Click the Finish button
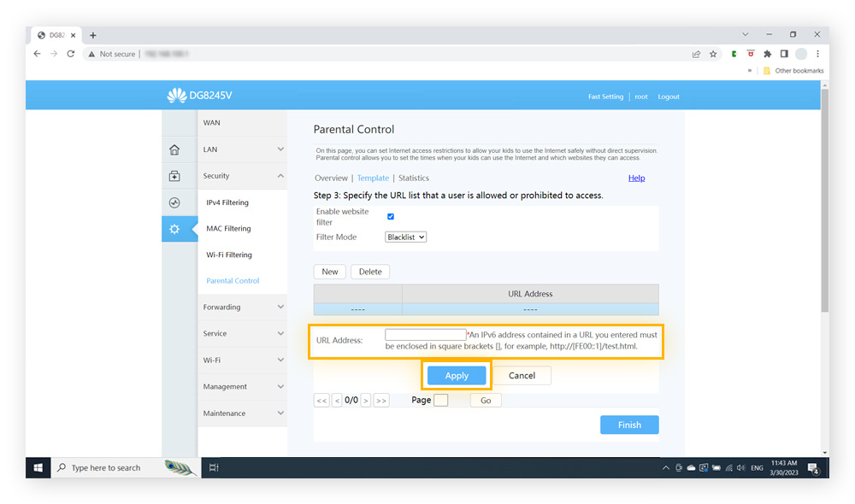 click(x=629, y=425)
